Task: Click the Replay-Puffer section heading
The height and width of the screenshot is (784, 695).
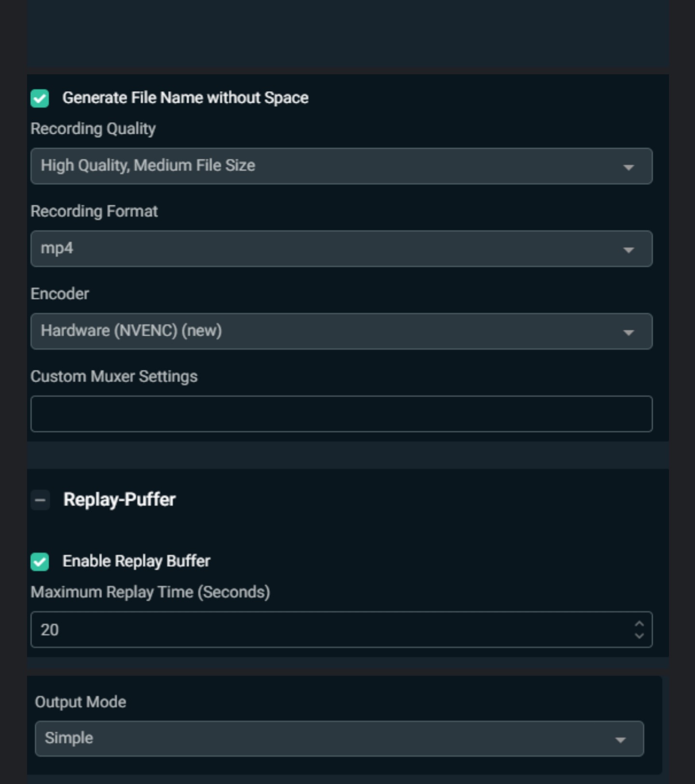Action: [x=119, y=500]
